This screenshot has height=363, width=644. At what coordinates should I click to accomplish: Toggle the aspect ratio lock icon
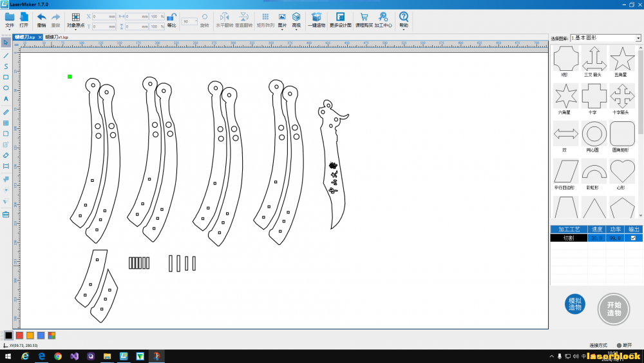(172, 17)
